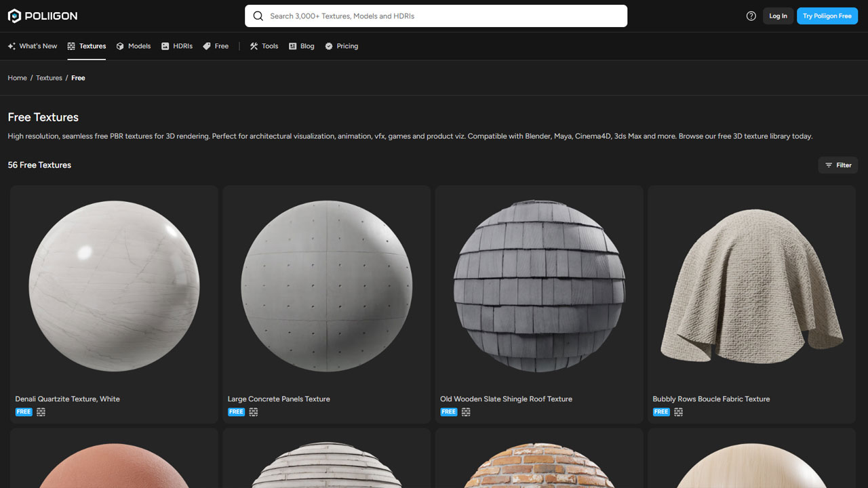
Task: Open the Blog menu item
Action: 302,46
